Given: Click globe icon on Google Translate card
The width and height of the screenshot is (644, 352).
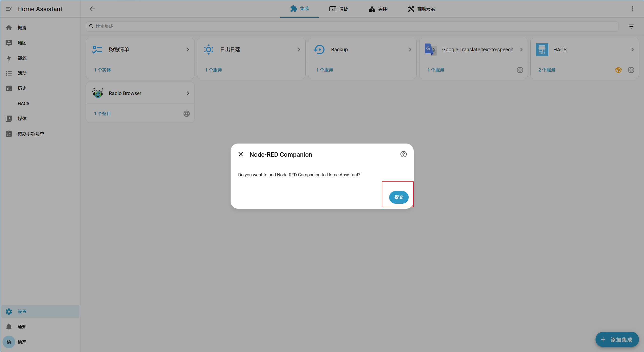Looking at the screenshot, I should (520, 70).
